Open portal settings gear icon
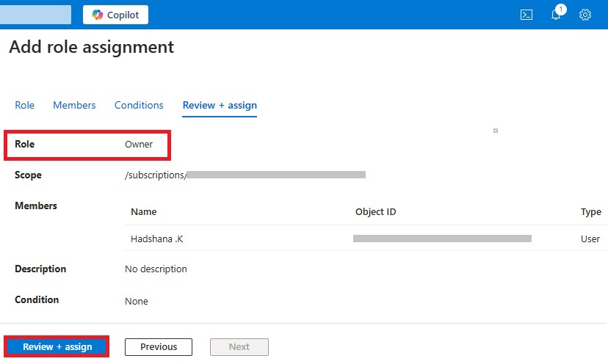 tap(585, 15)
